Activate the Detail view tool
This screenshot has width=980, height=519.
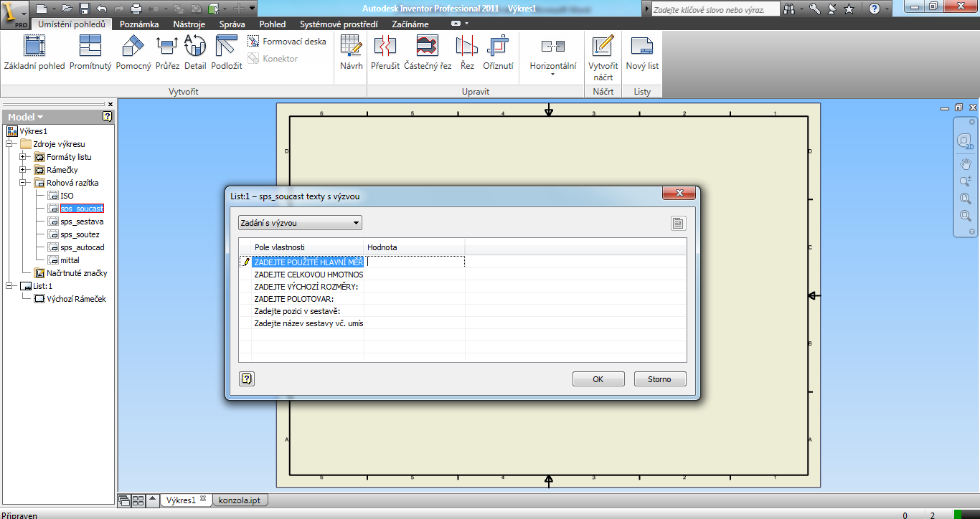(x=195, y=52)
